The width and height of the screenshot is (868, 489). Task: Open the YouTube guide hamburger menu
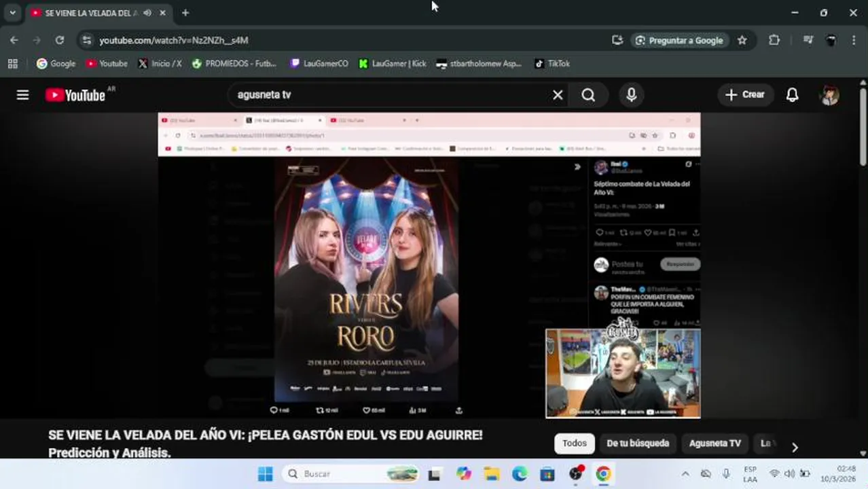22,95
